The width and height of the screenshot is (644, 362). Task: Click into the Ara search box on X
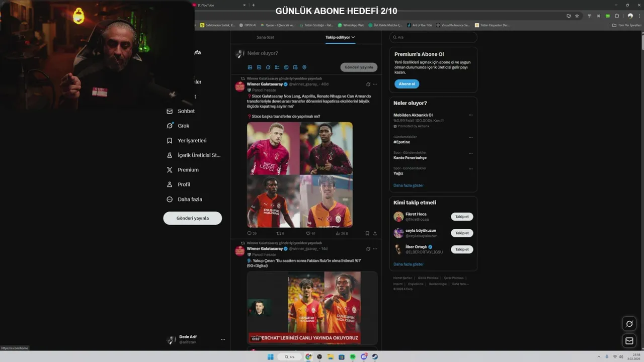click(x=433, y=37)
